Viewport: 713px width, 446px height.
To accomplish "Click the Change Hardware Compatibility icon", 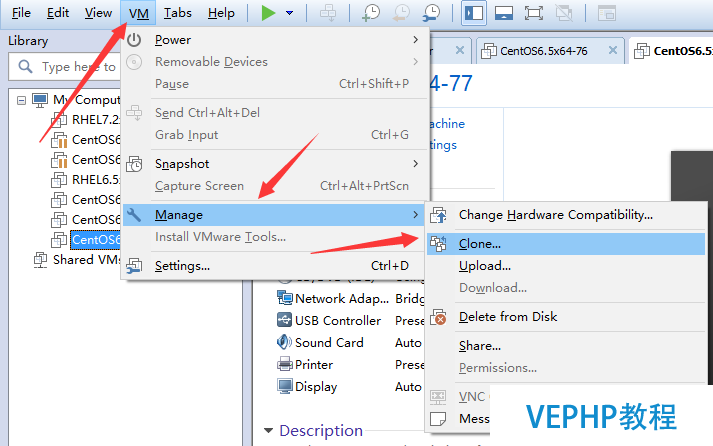I will (438, 215).
